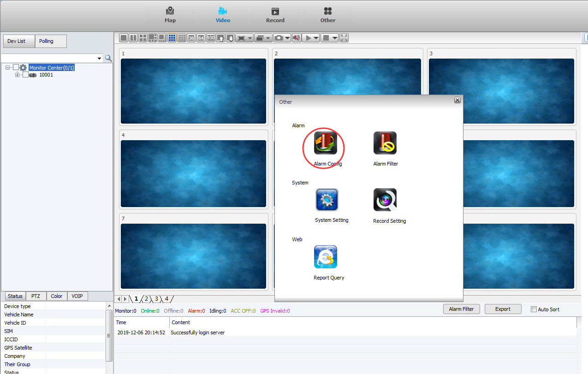This screenshot has height=374, width=588.
Task: Open the Status tab
Action: click(15, 296)
